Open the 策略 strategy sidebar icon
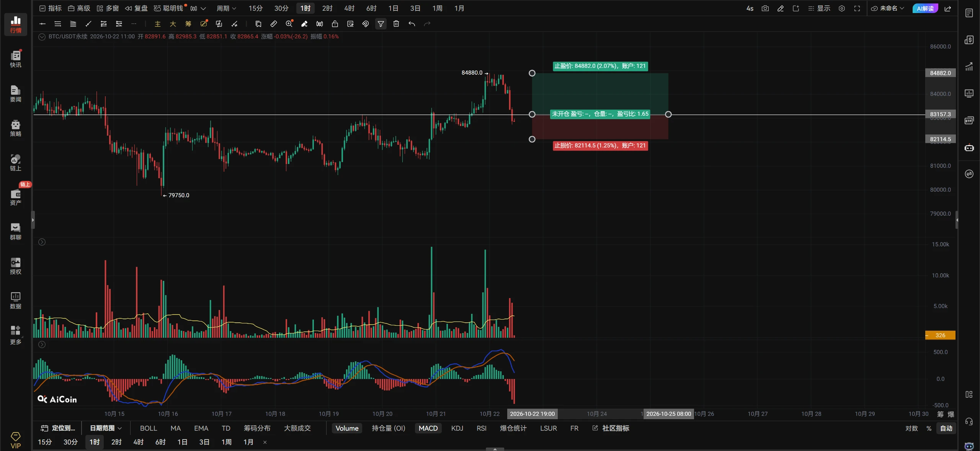 (16, 128)
